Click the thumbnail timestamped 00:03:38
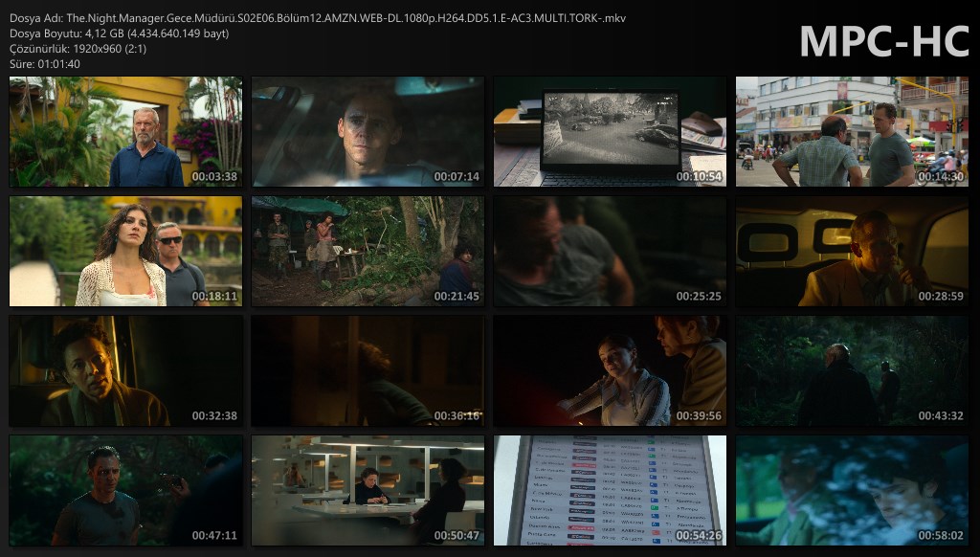This screenshot has width=980, height=557. [125, 132]
